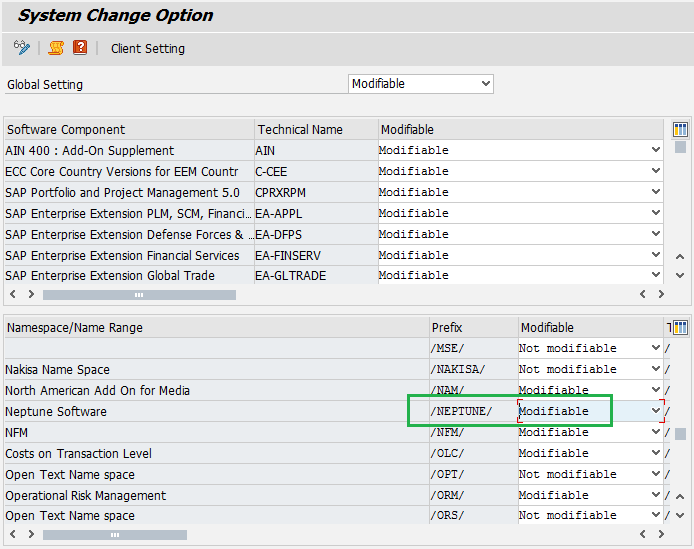Expand Modifiable dropdown for AIN component
Viewport: 694px width, 549px height.
coord(656,151)
